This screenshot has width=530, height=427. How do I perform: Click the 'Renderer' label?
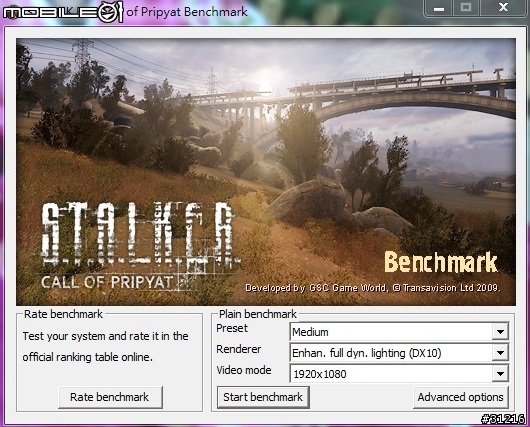(239, 349)
